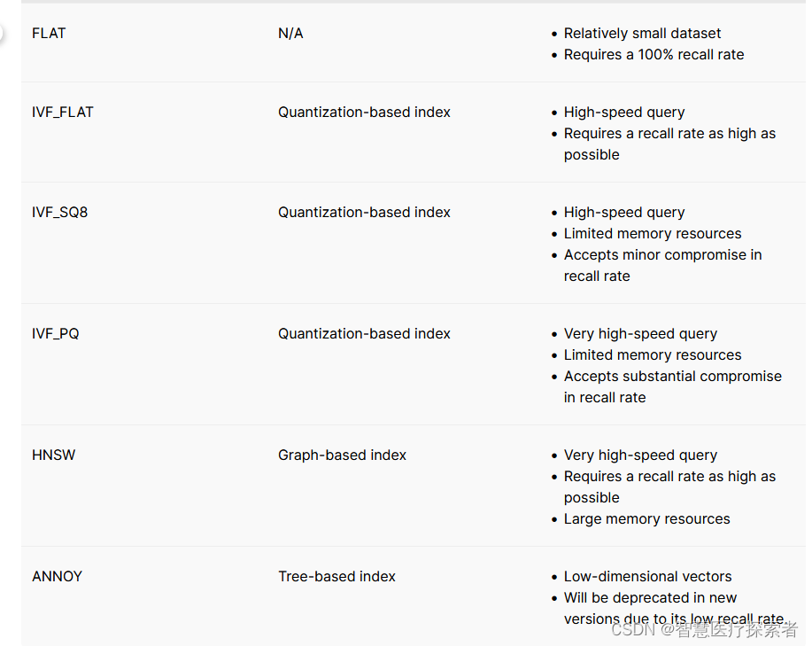Click Quantization-based index text in IVF_SQ8 row

tap(364, 212)
